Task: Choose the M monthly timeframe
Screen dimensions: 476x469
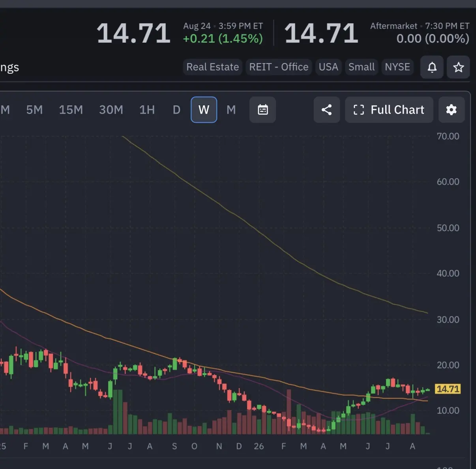Action: pos(231,110)
